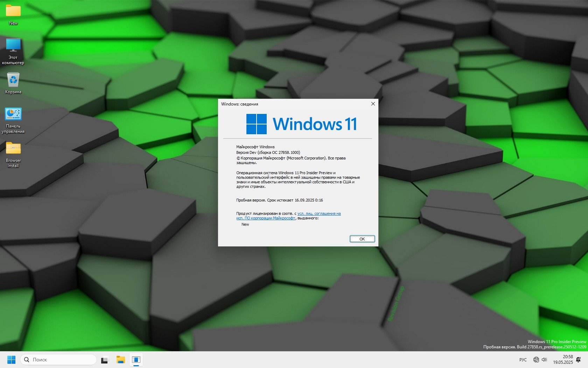The height and width of the screenshot is (368, 588).
Task: Open network settings tray icon
Action: 536,360
